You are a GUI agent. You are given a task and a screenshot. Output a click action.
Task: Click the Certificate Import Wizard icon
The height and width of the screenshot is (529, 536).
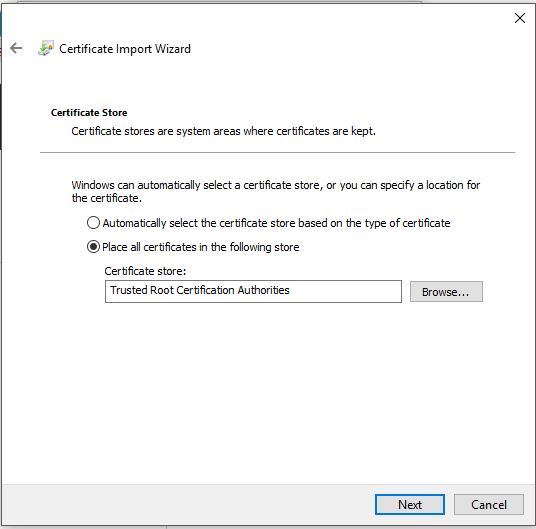[46, 48]
